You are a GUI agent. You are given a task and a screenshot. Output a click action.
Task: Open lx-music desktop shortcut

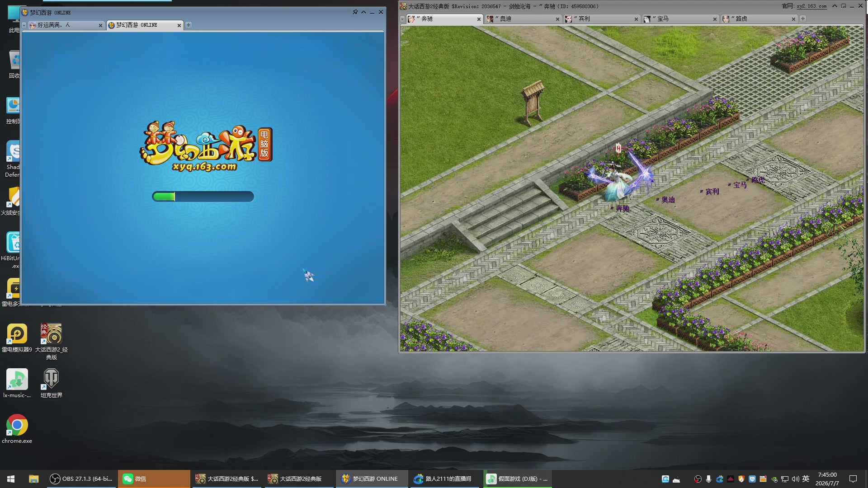17,383
